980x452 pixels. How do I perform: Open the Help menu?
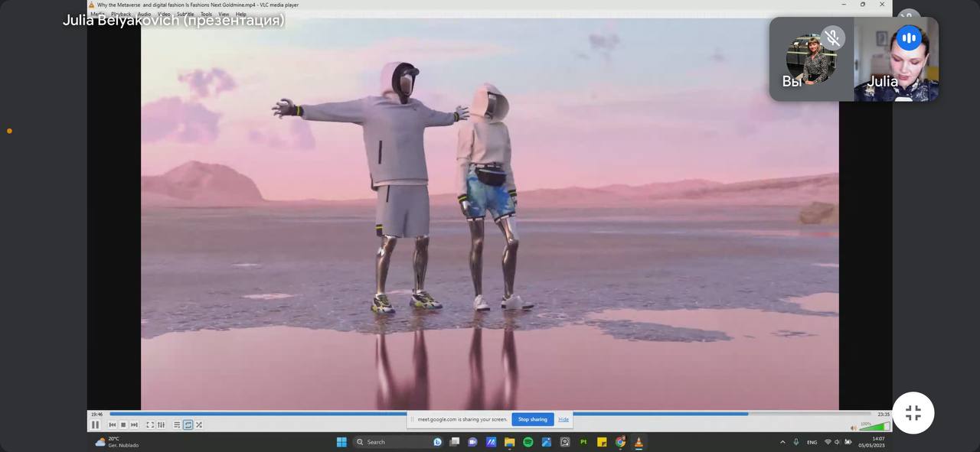click(241, 14)
